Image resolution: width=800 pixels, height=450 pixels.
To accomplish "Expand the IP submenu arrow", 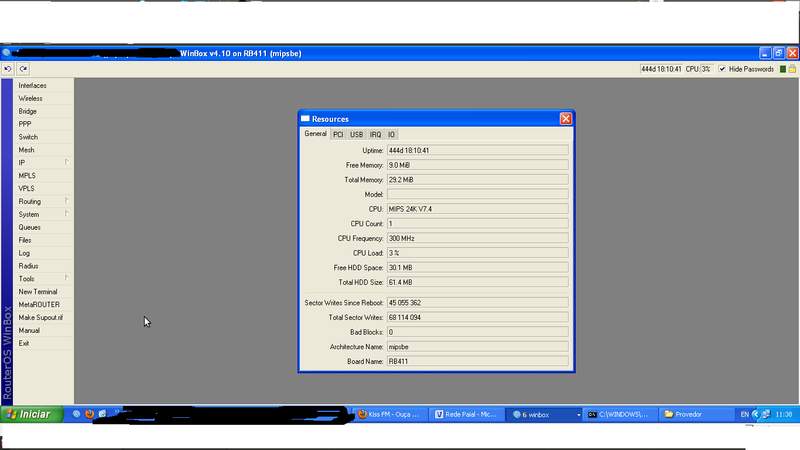I will (x=66, y=162).
